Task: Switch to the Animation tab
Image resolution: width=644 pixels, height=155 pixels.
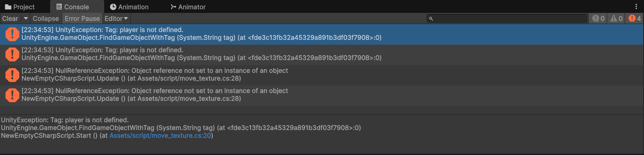Action: [x=129, y=7]
